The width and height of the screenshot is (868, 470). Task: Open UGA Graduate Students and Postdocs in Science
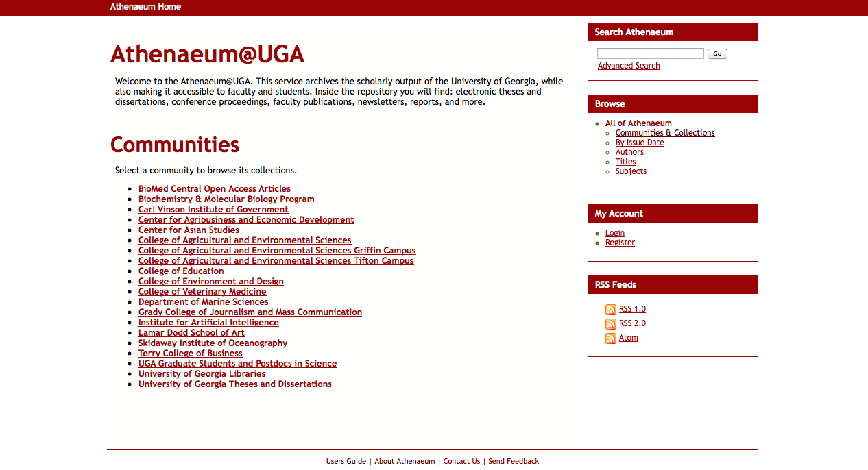(x=237, y=364)
